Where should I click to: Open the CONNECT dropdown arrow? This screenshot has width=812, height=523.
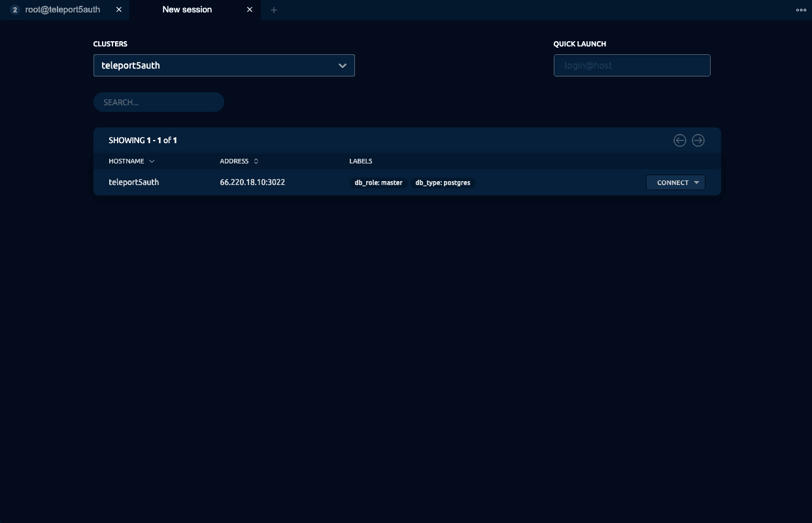pos(696,182)
